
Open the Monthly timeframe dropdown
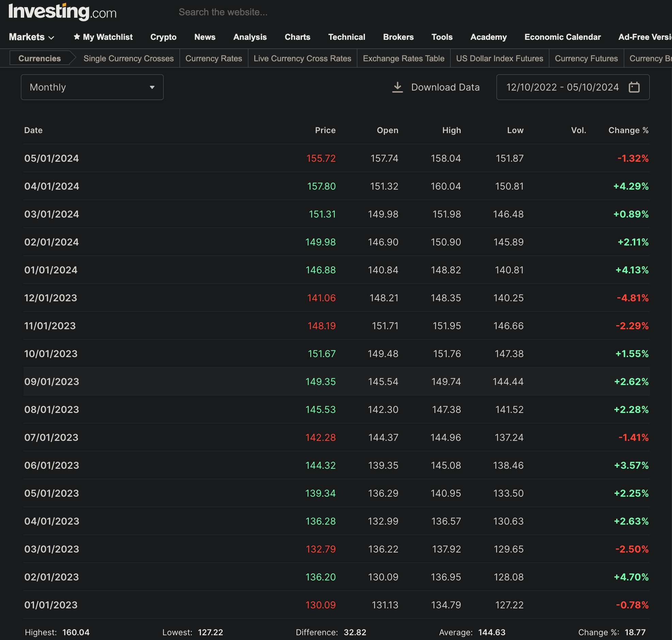[92, 87]
